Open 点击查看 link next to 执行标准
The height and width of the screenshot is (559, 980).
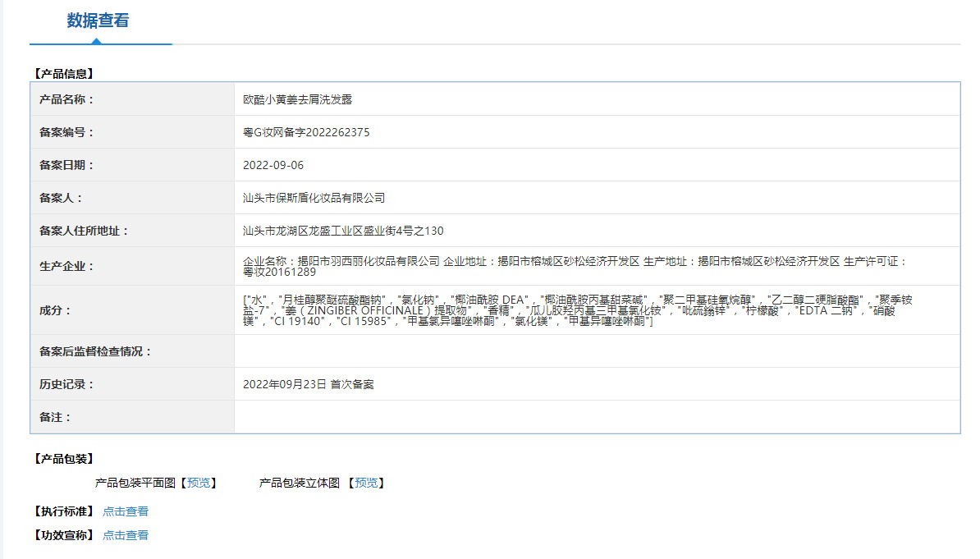pos(126,511)
